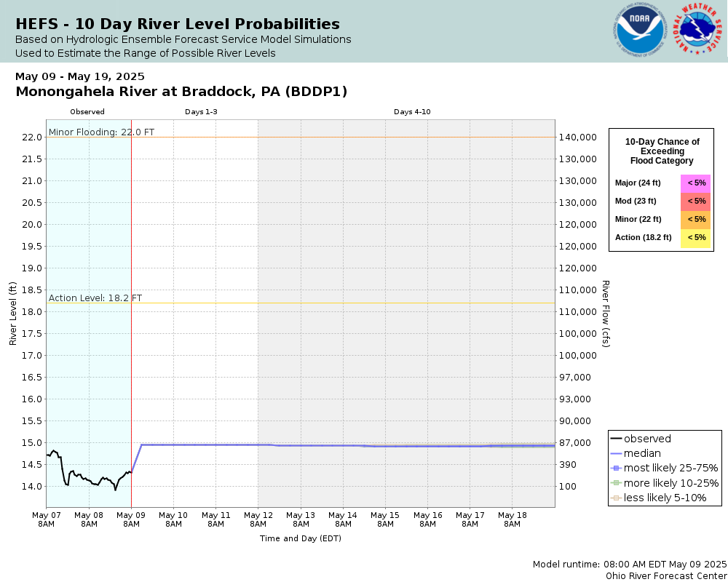The image size is (728, 582).
Task: Click the Monongahela River at Braddock title
Action: pyautogui.click(x=181, y=92)
